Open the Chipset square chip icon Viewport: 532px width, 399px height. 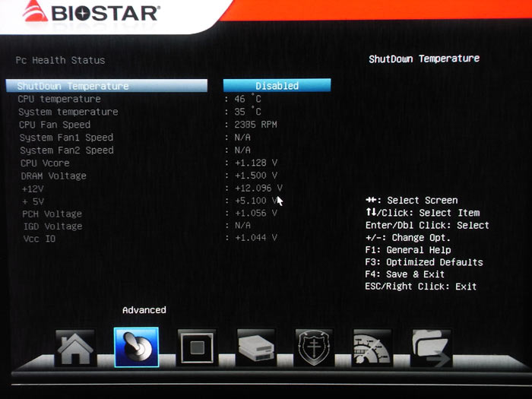coord(197,348)
